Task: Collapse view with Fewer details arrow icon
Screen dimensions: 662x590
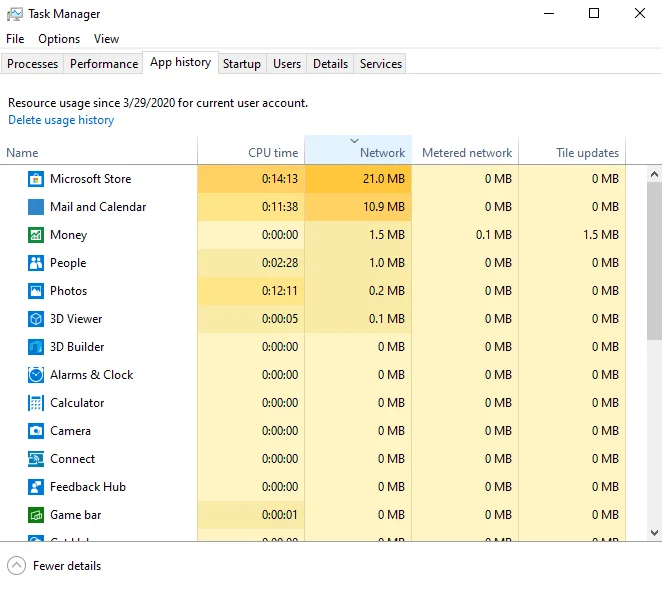Action: pos(16,566)
